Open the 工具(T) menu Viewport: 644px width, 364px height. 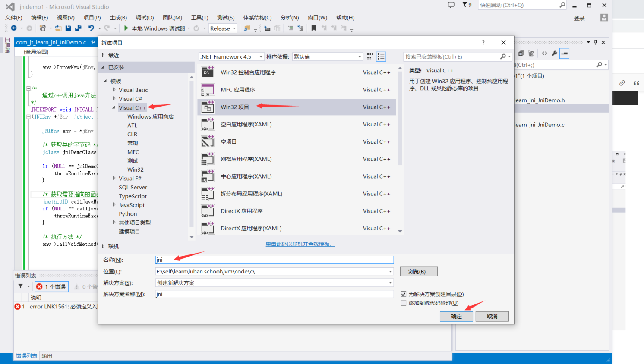199,18
